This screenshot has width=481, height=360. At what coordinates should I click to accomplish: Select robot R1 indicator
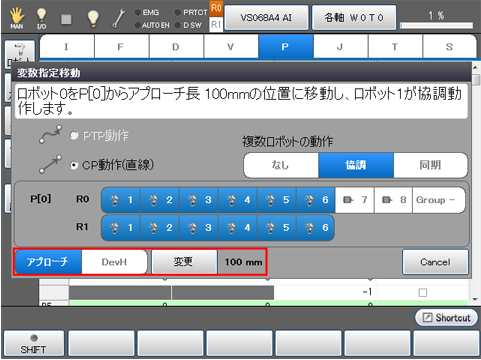pos(216,24)
